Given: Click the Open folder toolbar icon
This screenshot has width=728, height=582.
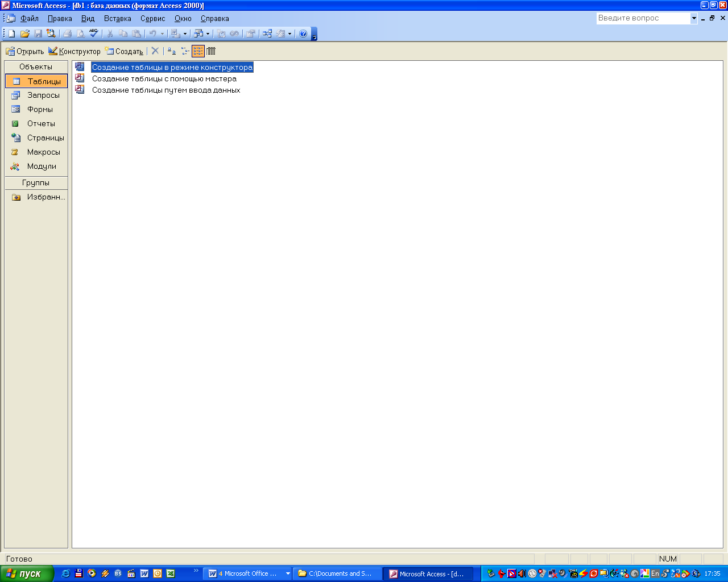Looking at the screenshot, I should coord(24,34).
